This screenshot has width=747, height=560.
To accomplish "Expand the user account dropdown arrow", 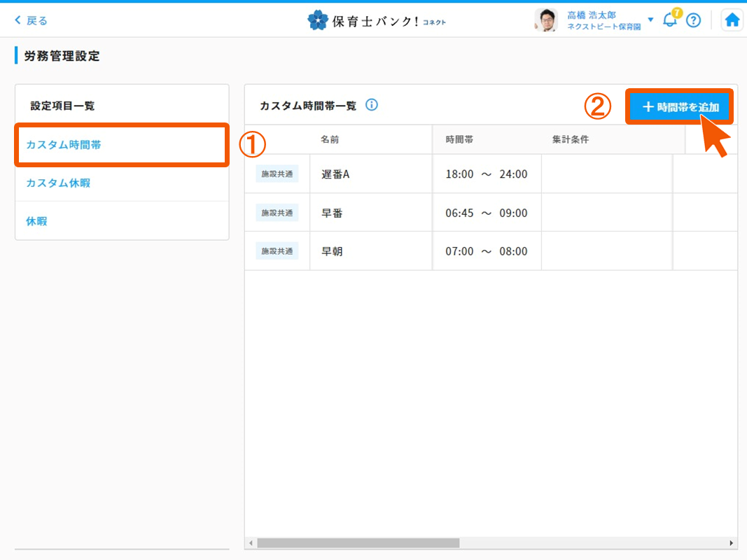I will (x=650, y=20).
